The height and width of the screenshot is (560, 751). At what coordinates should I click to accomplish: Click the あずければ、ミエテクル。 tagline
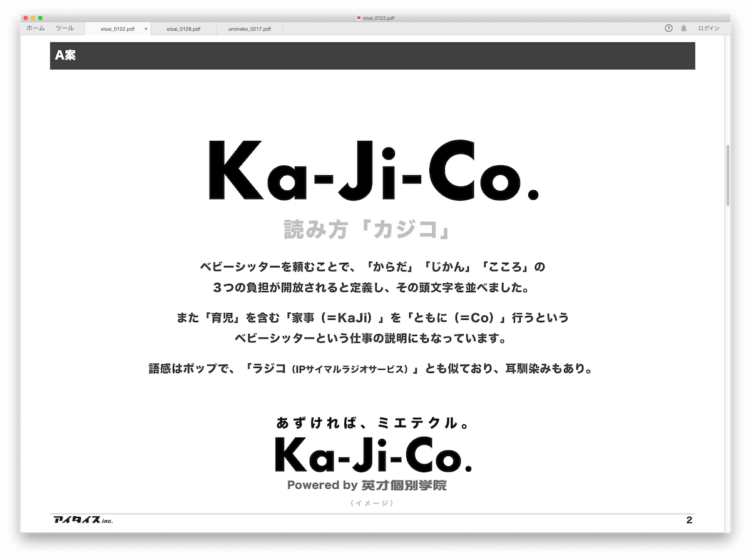pos(372,423)
